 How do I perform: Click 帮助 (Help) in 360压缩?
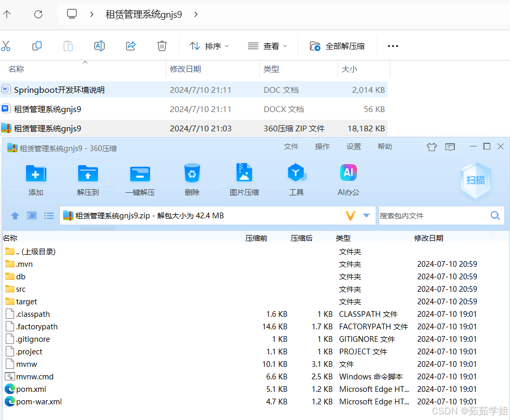(x=384, y=146)
